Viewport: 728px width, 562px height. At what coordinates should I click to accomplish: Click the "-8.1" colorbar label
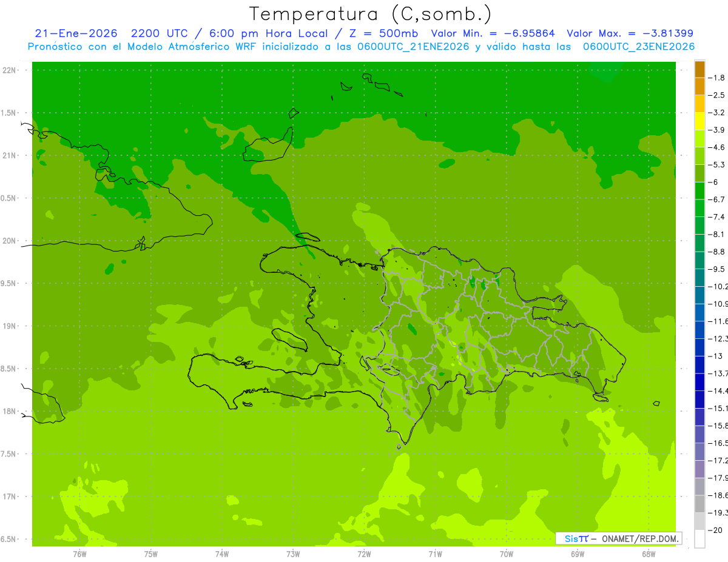click(718, 234)
